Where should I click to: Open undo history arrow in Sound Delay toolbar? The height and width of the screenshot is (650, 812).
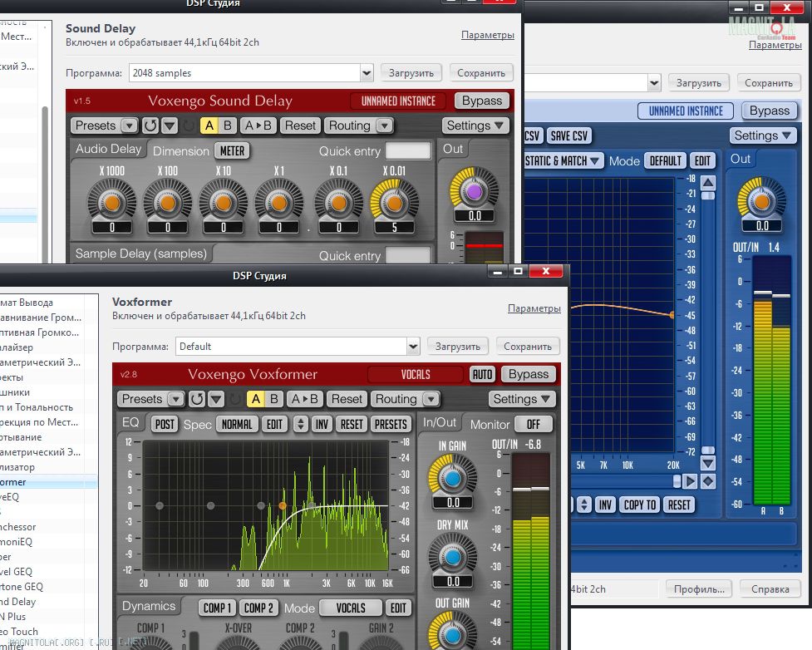[170, 126]
